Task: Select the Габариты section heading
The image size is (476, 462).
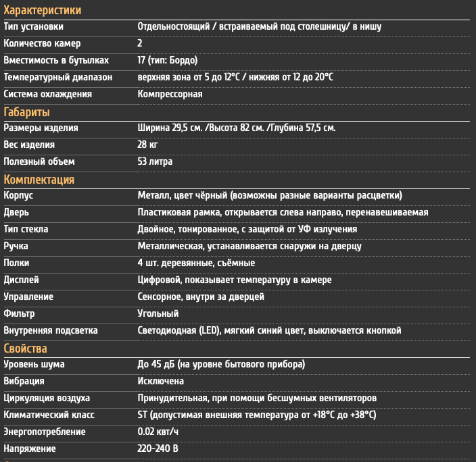Action: coord(27,112)
